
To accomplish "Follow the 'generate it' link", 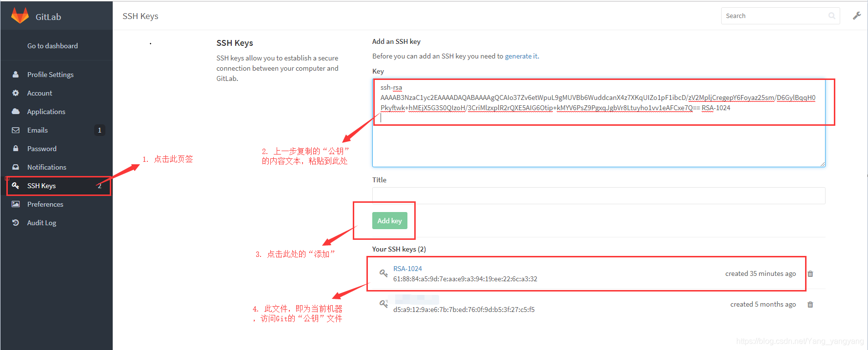I will coord(521,56).
